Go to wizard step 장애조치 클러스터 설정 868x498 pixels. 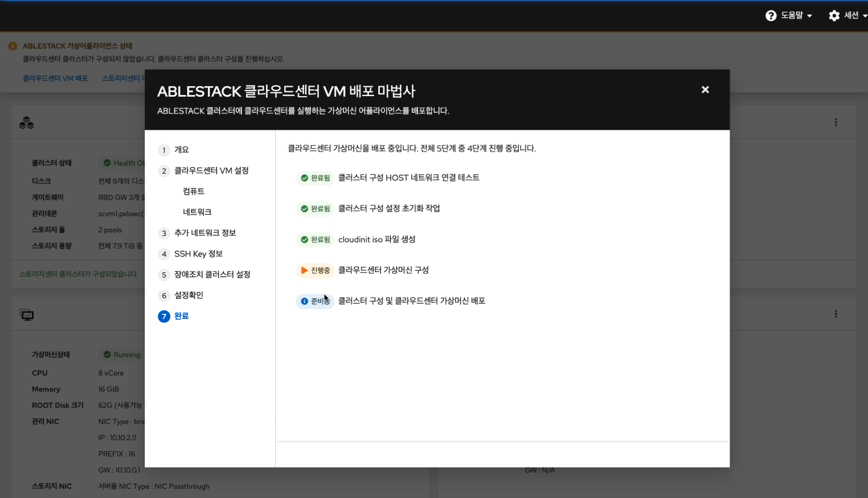coord(204,274)
